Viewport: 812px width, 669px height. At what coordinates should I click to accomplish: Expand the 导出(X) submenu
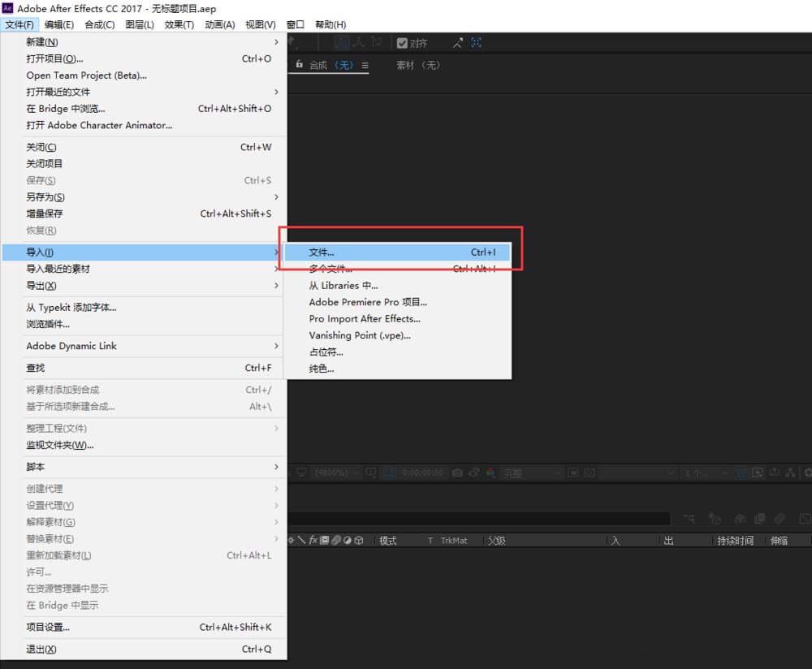(144, 285)
